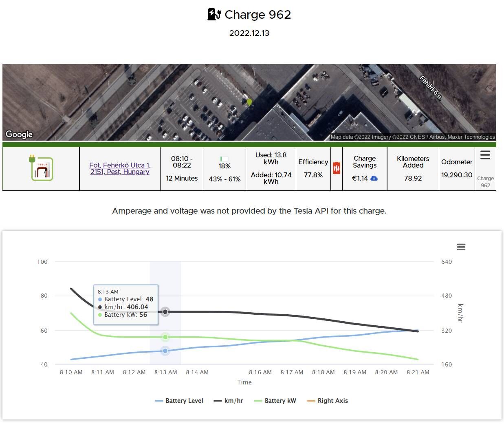Click the Battery kW point at 8:13 AM

(x=165, y=337)
